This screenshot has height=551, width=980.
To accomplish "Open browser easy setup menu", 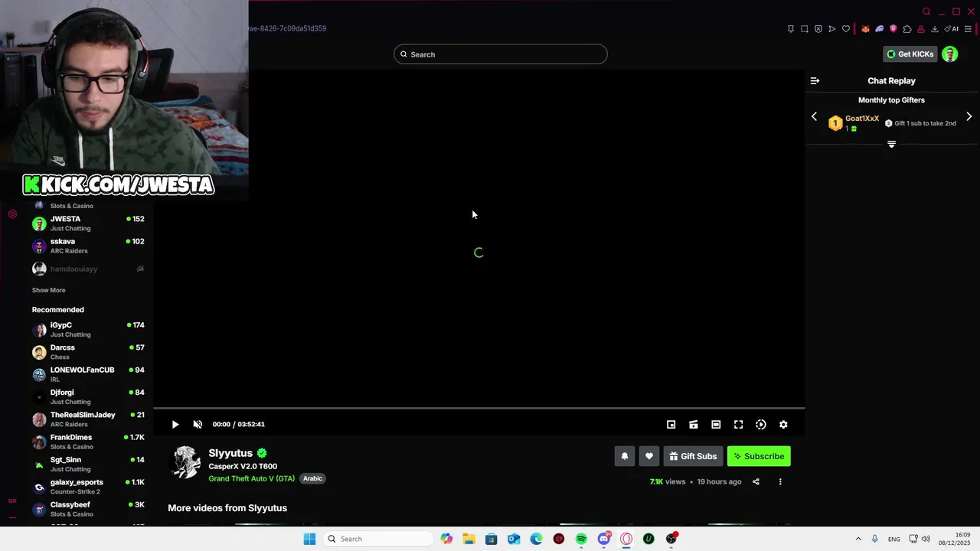I will pos(969,29).
